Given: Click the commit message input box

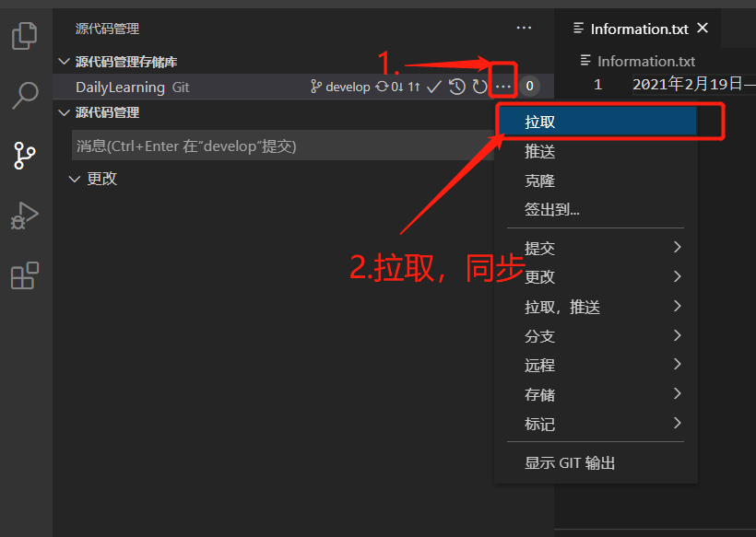Looking at the screenshot, I should tap(283, 146).
